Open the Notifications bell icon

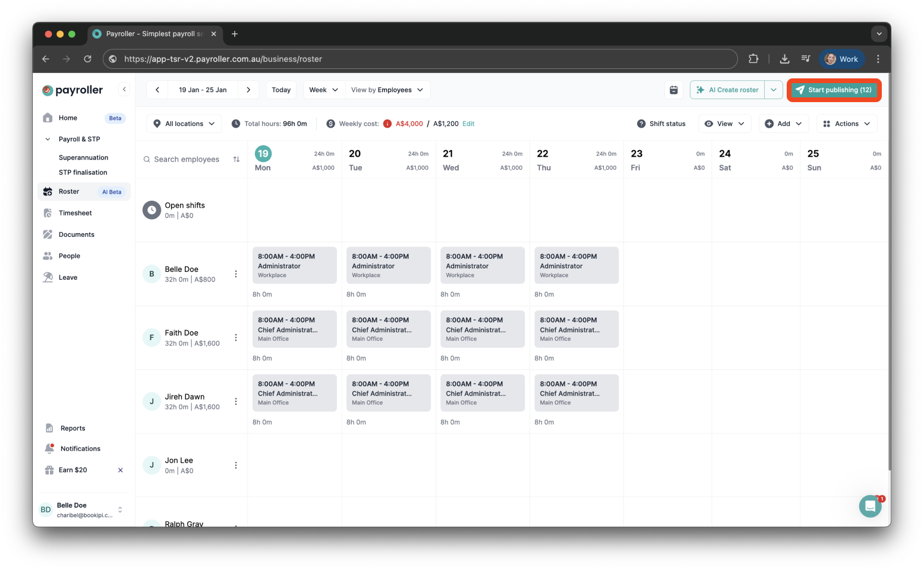[49, 448]
